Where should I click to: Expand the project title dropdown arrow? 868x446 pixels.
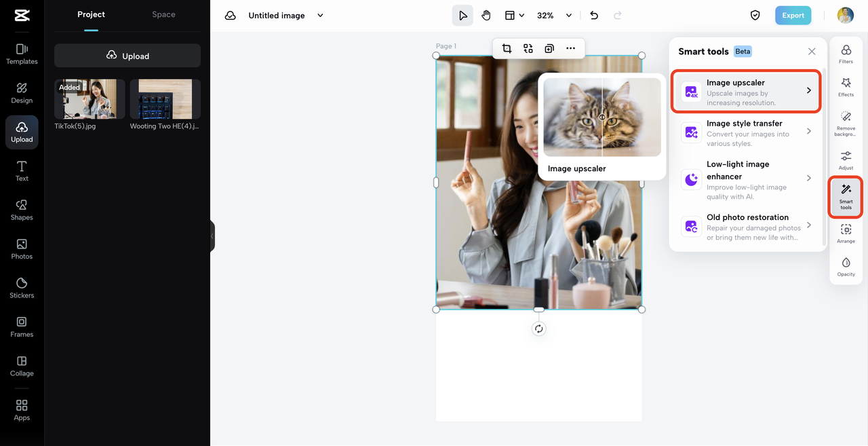(320, 16)
